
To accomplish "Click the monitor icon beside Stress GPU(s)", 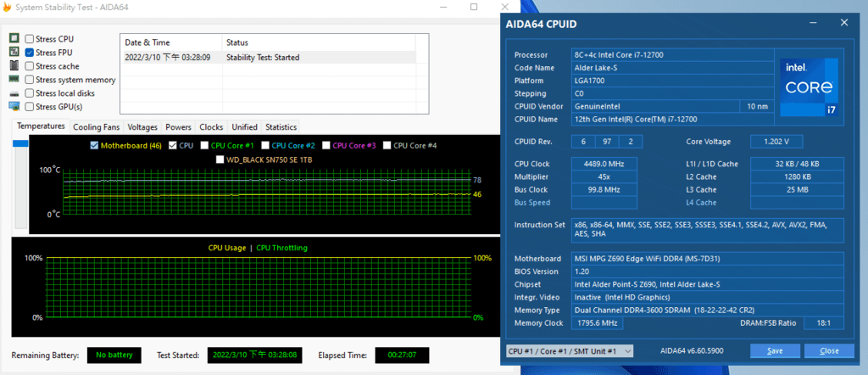I will click(x=14, y=106).
